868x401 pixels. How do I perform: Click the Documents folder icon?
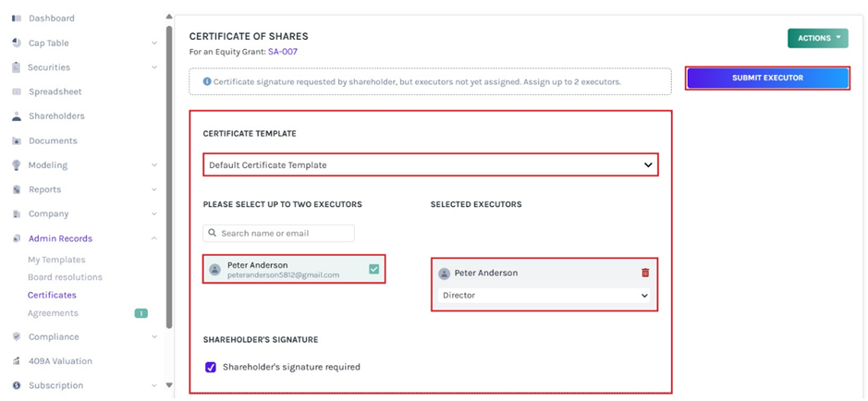click(x=17, y=141)
